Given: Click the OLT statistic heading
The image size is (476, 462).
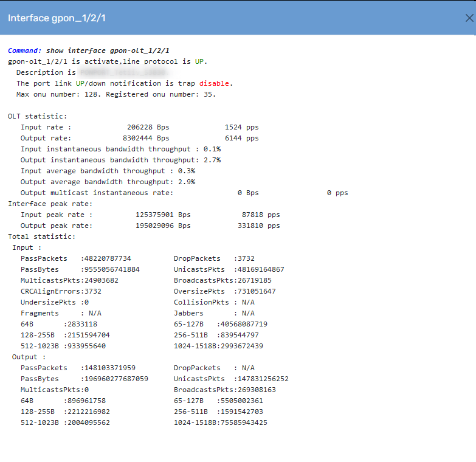Looking at the screenshot, I should pyautogui.click(x=37, y=116).
